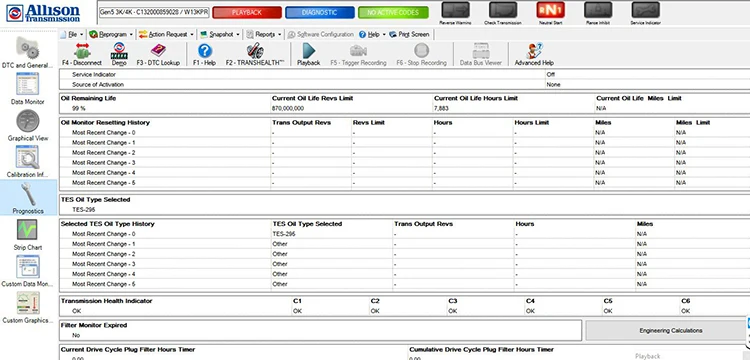750x360 pixels.
Task: Click the F4 - Disconnect toolbar icon
Action: pos(82,54)
